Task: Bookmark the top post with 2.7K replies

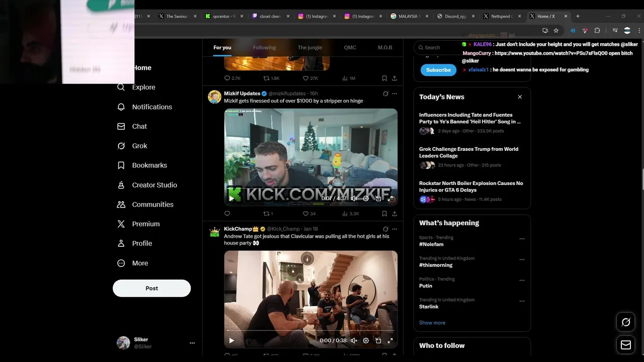Action: [x=384, y=78]
